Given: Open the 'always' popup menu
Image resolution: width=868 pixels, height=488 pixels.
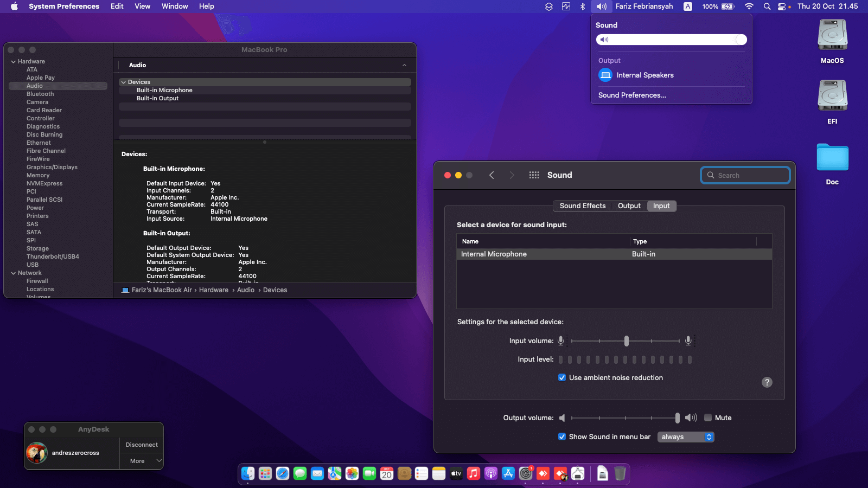Looking at the screenshot, I should 686,437.
